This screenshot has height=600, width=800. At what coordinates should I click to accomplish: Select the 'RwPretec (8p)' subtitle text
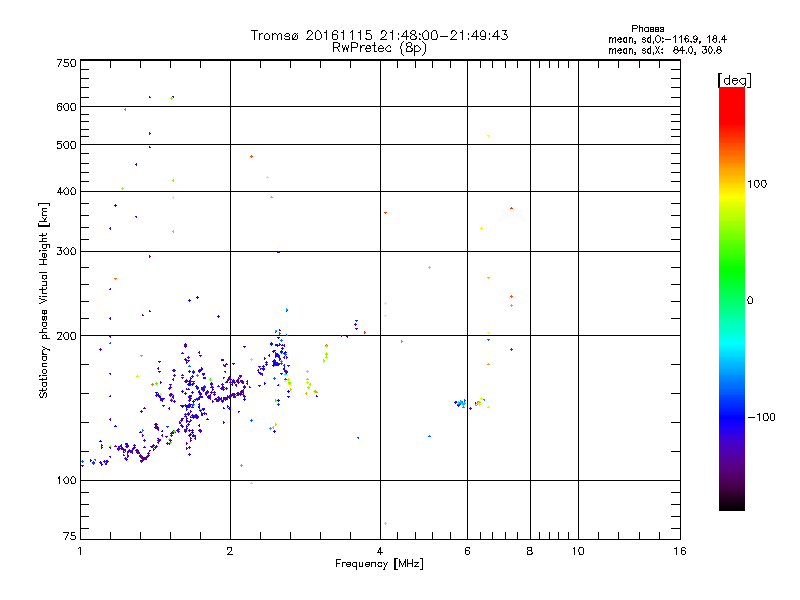click(x=379, y=48)
